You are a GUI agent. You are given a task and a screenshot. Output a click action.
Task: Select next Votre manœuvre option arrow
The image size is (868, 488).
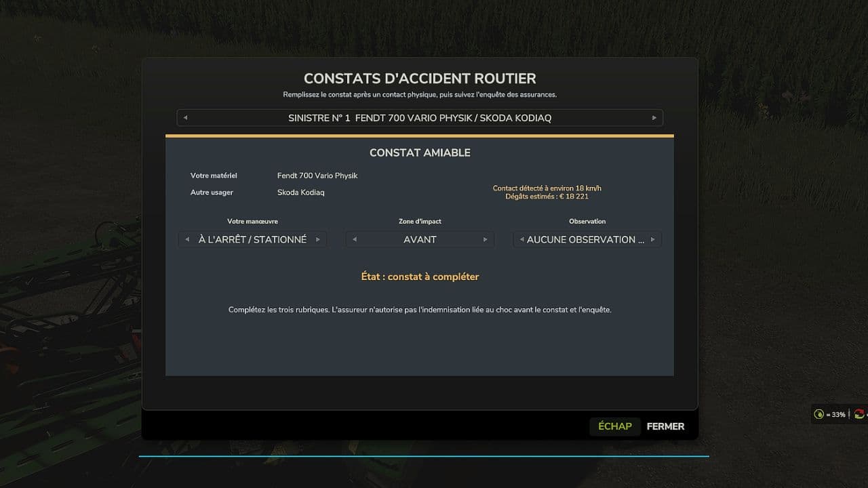click(317, 239)
